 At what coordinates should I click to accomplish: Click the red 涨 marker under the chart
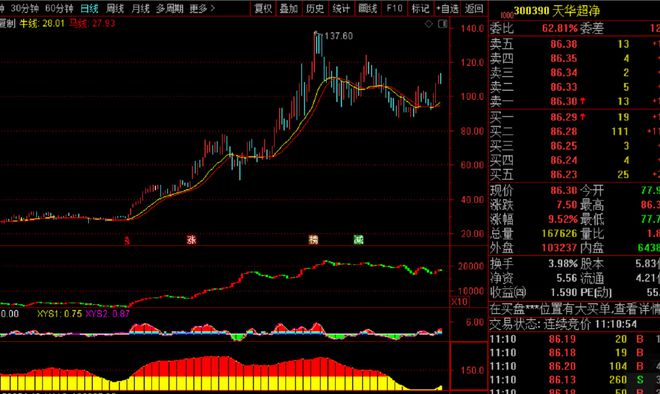(x=192, y=240)
